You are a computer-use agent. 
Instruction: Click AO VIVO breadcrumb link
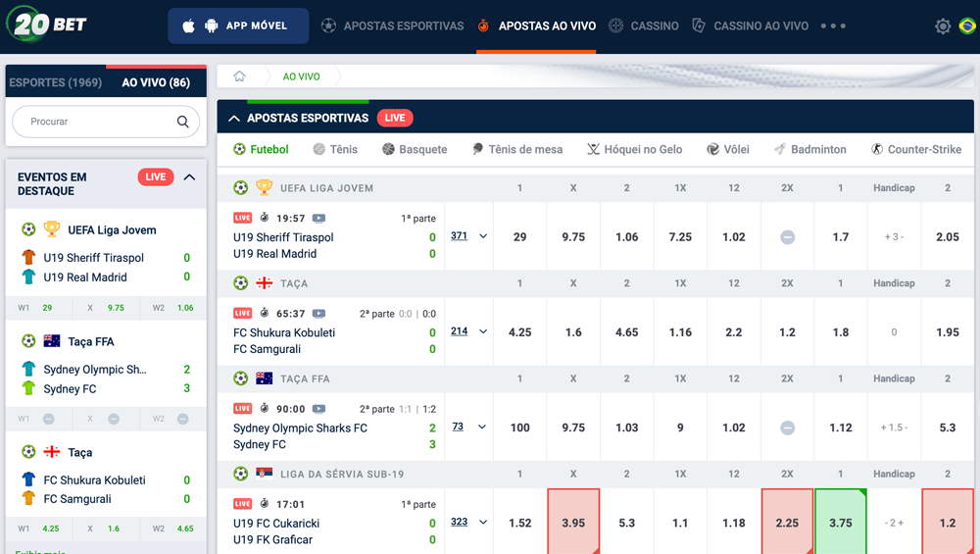(301, 76)
